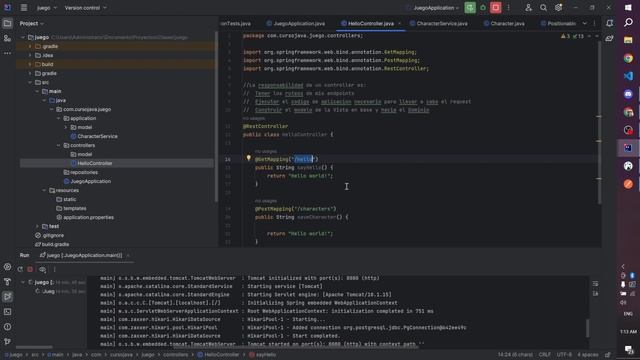Expand the test folder

click(x=37, y=226)
